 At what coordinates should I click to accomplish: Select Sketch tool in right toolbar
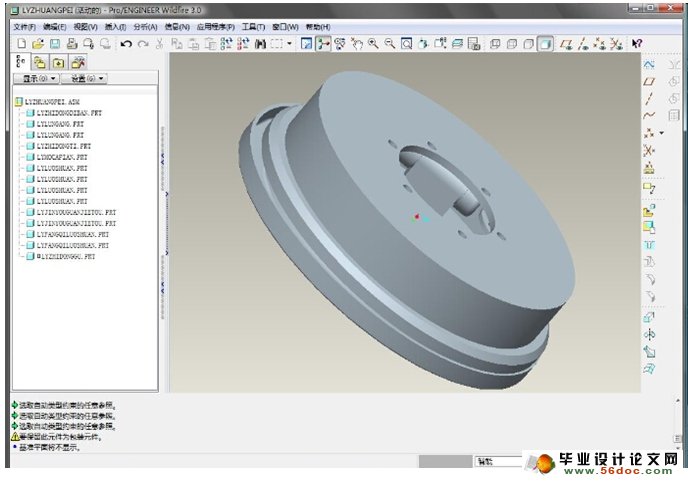coord(649,65)
